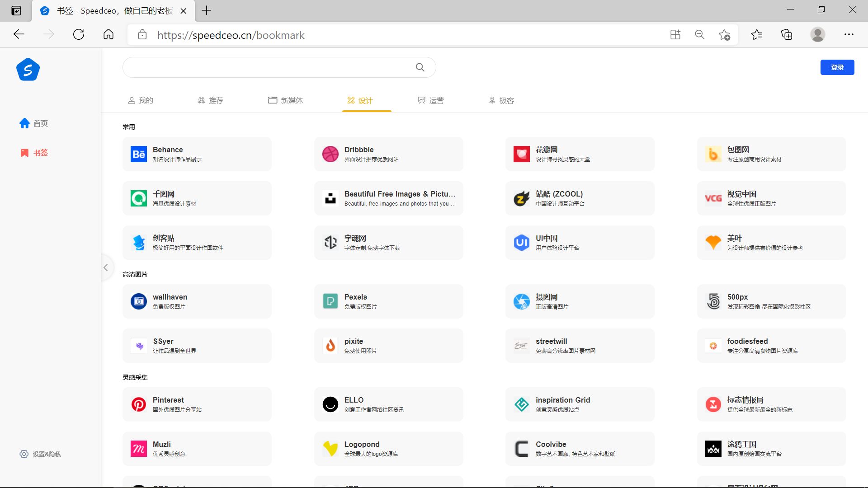Open the 字魂网 icon
Image resolution: width=868 pixels, height=488 pixels.
[330, 243]
